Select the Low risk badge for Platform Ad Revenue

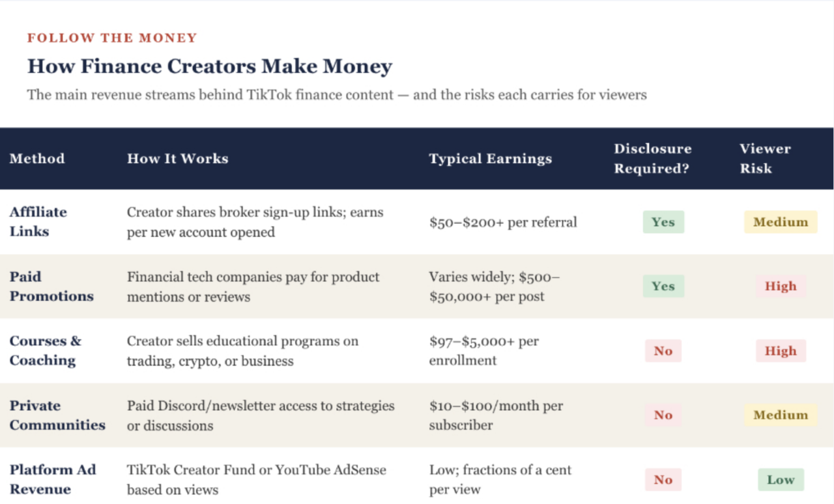tap(781, 480)
